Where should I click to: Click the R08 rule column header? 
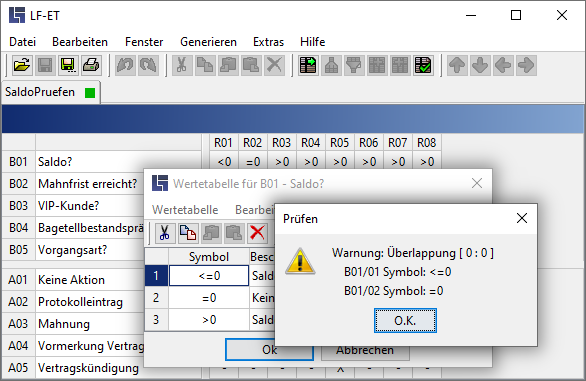pos(427,142)
